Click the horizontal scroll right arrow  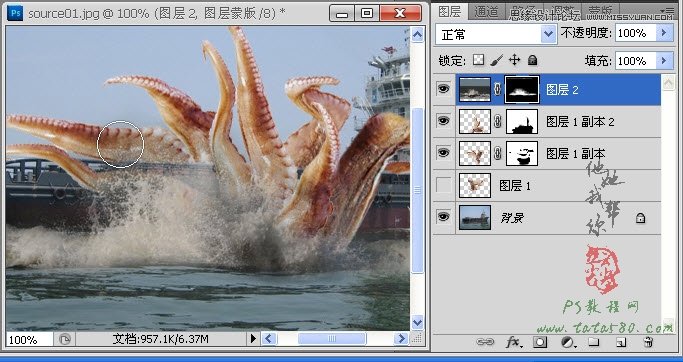tap(400, 338)
